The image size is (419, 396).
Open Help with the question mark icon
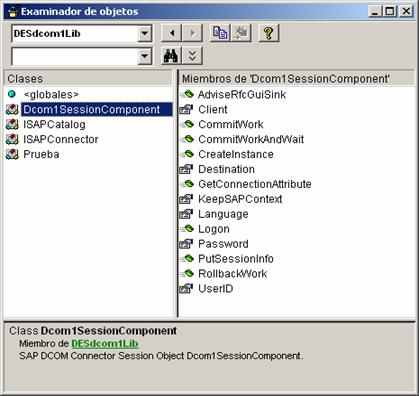coord(269,33)
